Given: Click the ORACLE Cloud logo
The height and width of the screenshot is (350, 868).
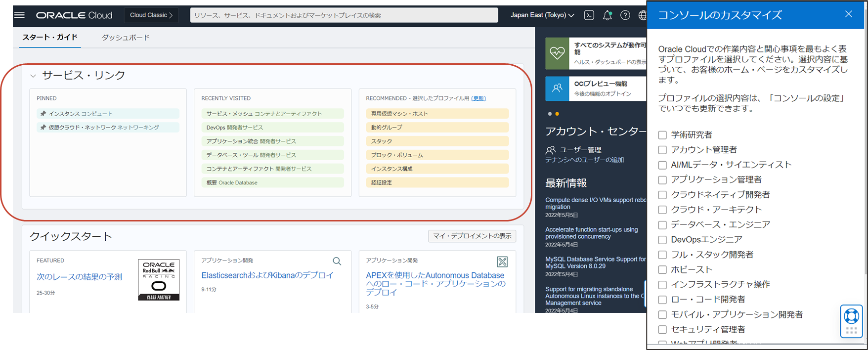Looking at the screenshot, I should (74, 15).
